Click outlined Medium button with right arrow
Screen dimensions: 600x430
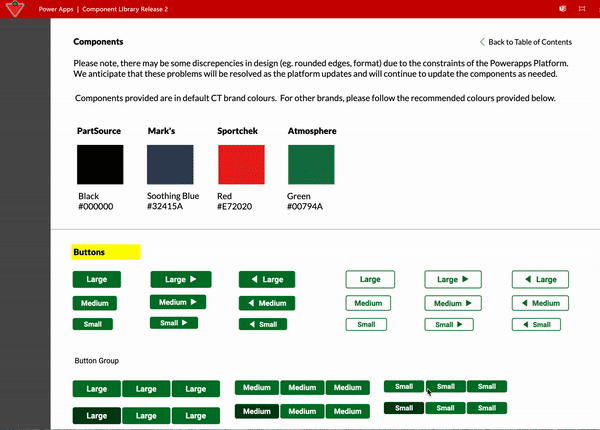[453, 303]
